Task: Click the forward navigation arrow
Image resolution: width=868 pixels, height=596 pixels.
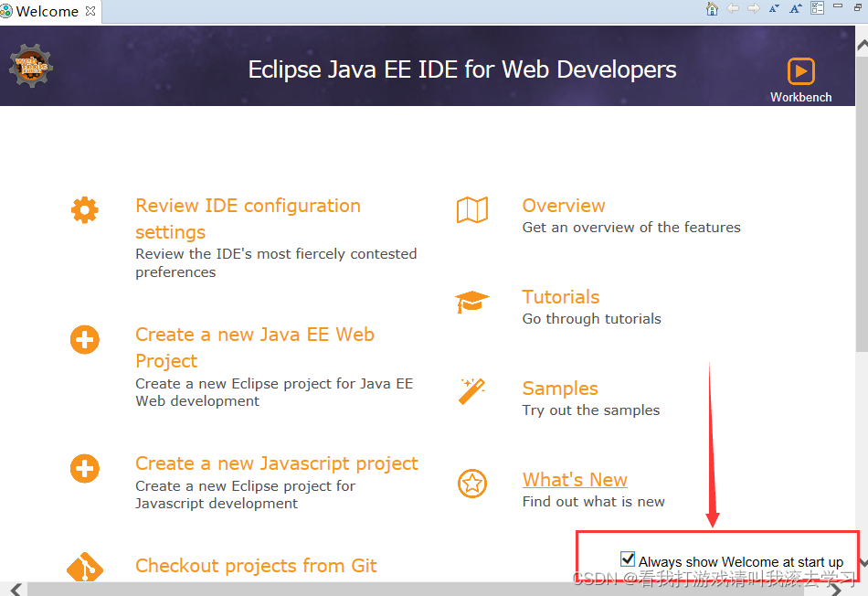Action: [752, 8]
